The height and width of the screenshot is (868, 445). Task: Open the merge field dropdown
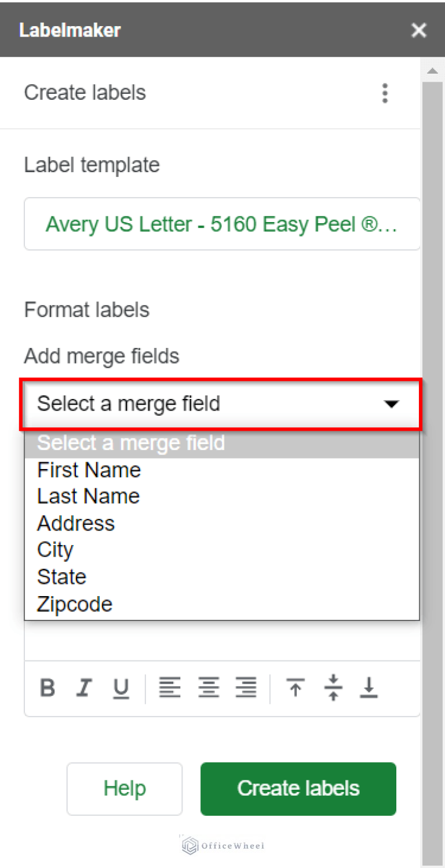222,404
